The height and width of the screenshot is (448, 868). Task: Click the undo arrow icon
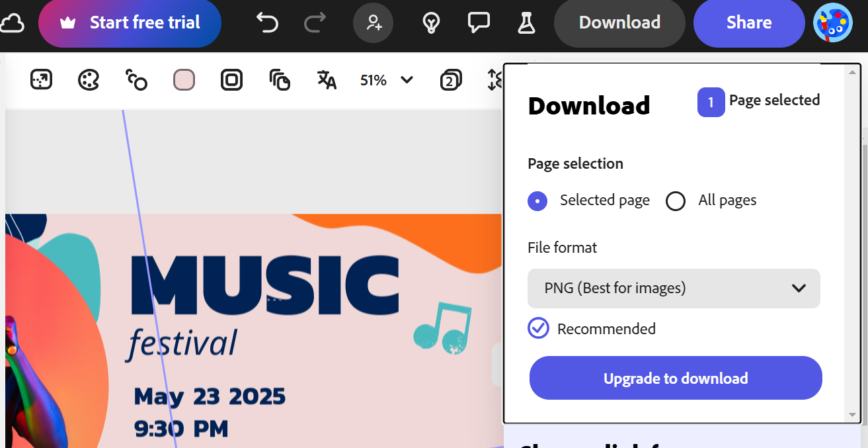267,22
